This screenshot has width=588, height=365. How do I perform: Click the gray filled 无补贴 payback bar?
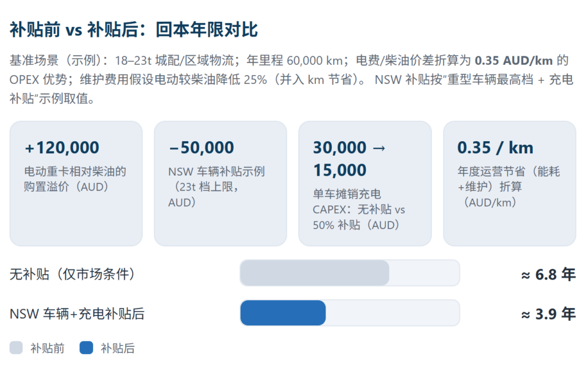click(x=314, y=273)
